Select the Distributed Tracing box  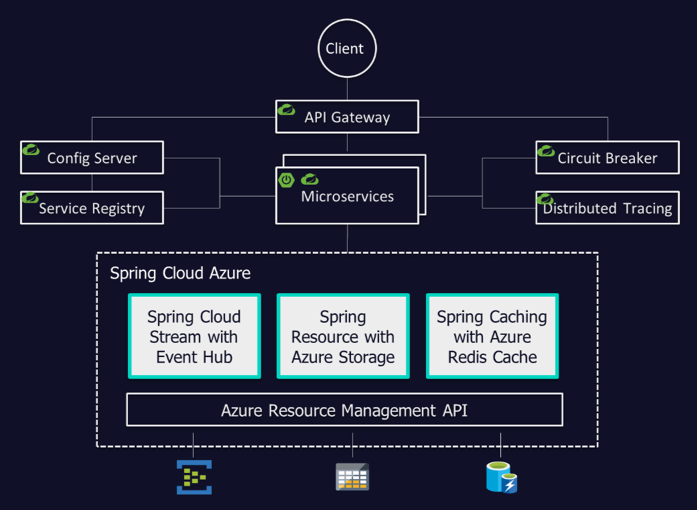pos(608,208)
